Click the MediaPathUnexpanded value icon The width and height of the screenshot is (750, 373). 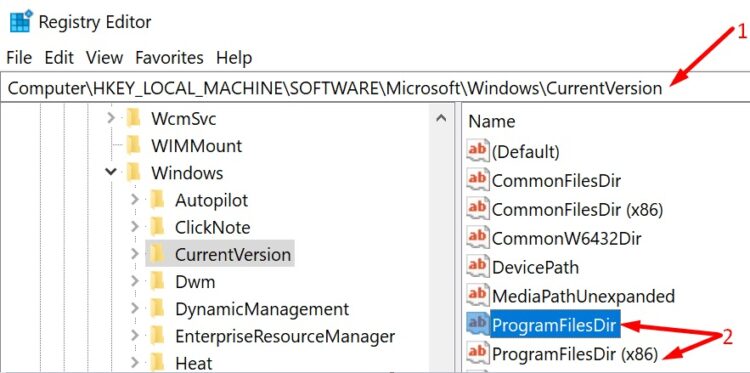(x=478, y=295)
